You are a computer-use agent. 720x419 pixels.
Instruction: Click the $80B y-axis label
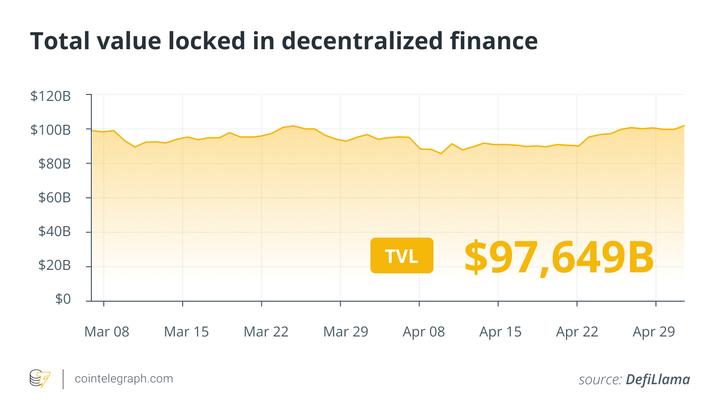(52, 164)
